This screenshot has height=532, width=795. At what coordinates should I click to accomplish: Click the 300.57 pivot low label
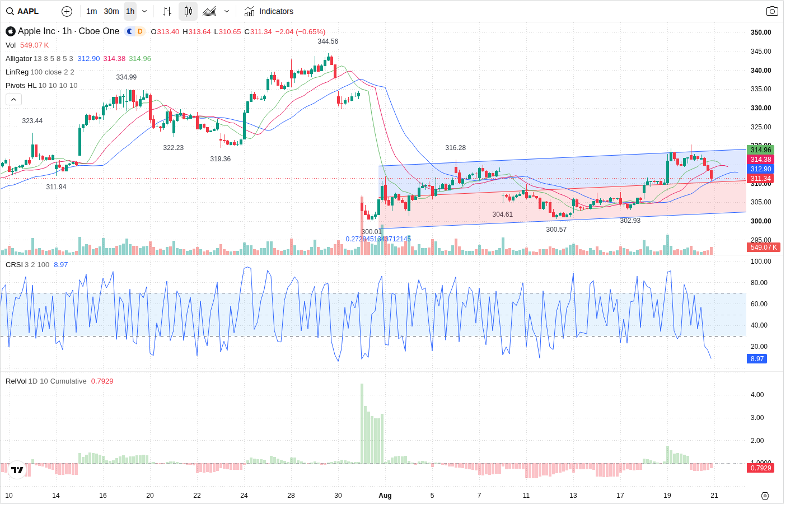click(x=556, y=230)
